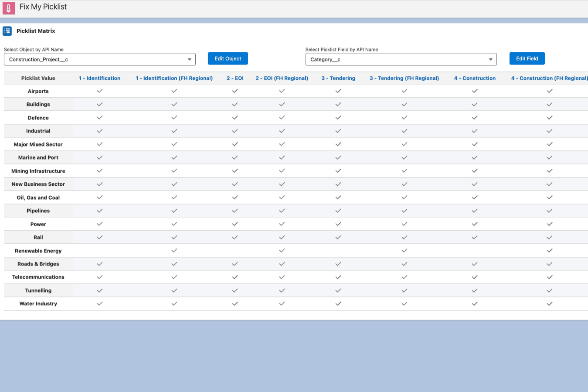Select the Industrial picklist value row
Screen dimensions: 588x392
coord(38,131)
